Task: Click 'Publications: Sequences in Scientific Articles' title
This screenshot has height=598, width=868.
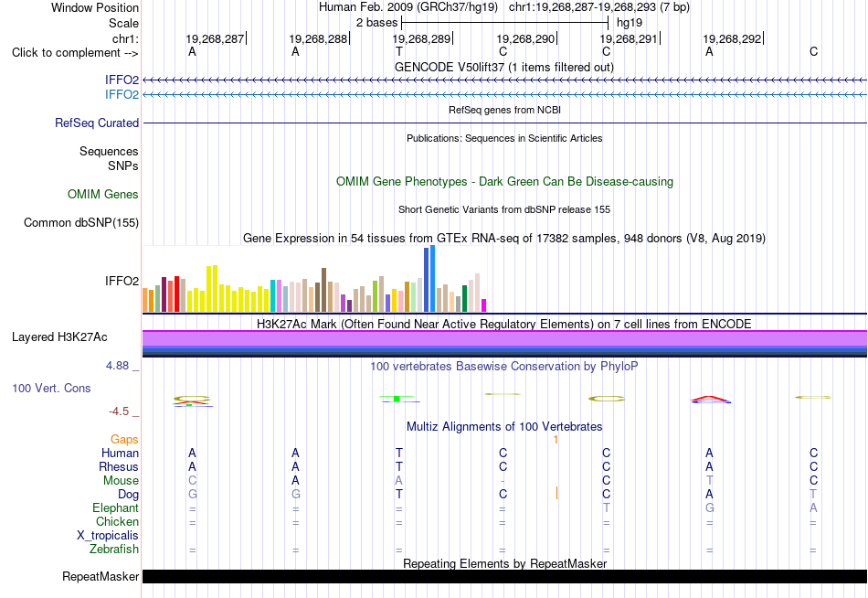Action: [504, 138]
